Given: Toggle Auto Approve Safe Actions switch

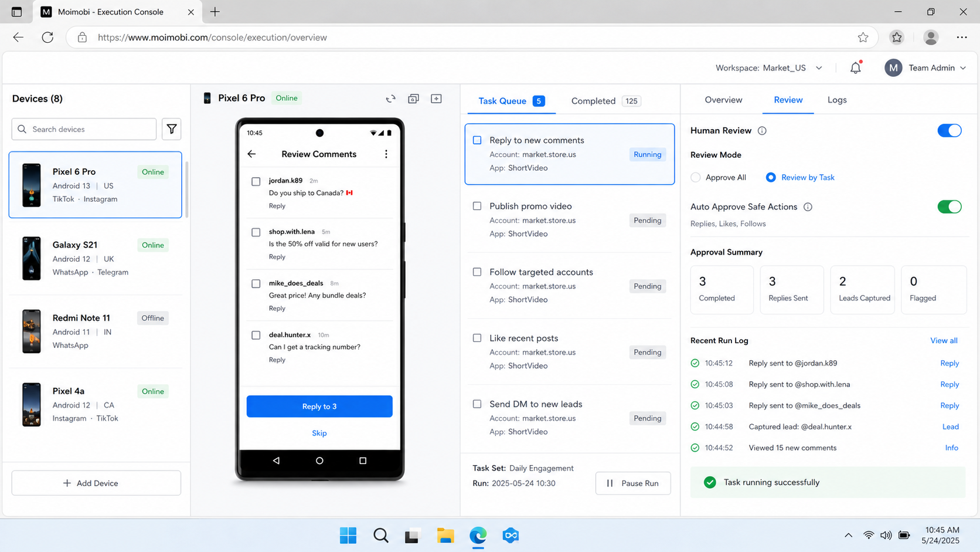Looking at the screenshot, I should (x=950, y=207).
